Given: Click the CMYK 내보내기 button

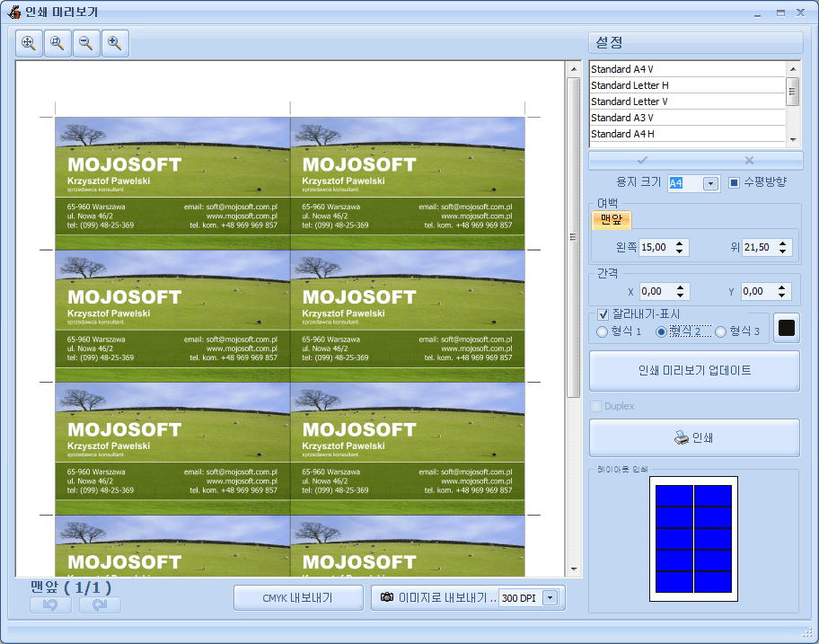Looking at the screenshot, I should (x=298, y=598).
